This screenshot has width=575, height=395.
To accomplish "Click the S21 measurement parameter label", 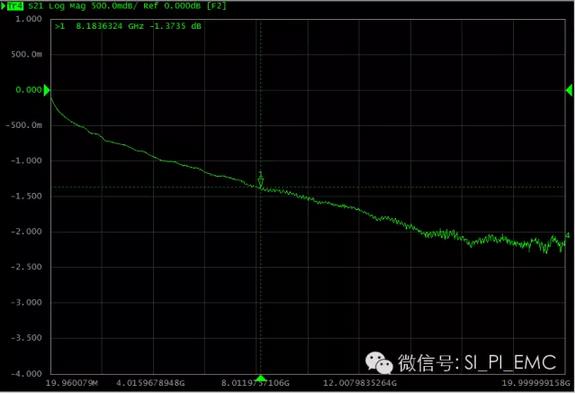I will [x=36, y=6].
